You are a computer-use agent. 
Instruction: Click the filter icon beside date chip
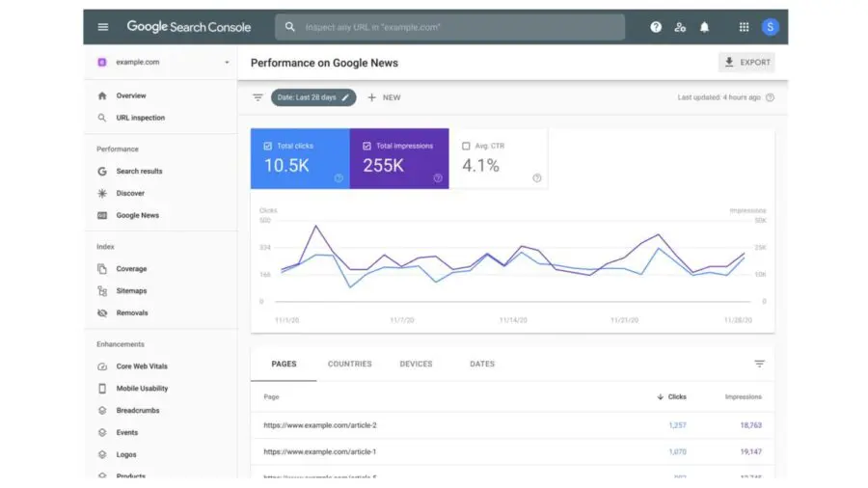pyautogui.click(x=258, y=97)
